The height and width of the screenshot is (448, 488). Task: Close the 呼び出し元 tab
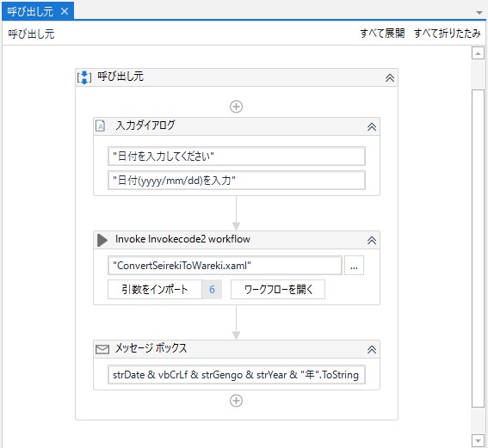[x=65, y=11]
